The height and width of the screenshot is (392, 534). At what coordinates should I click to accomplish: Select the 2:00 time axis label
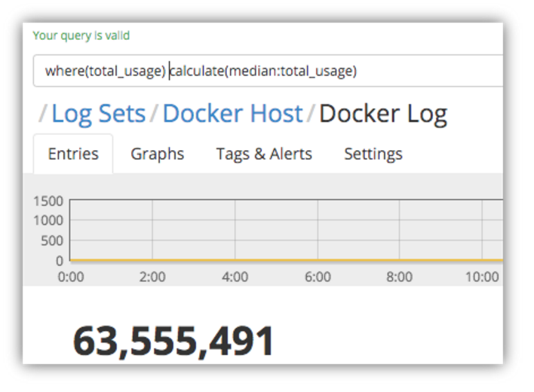coord(152,277)
